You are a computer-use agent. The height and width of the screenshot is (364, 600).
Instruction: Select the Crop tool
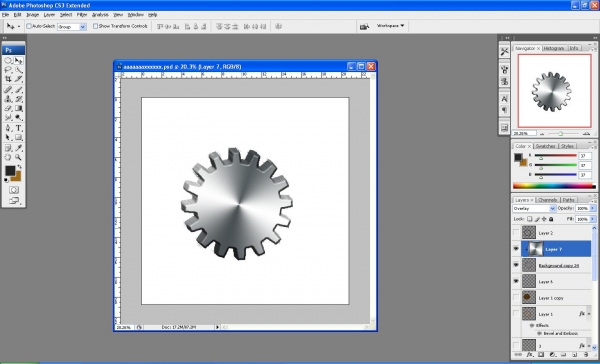(8, 79)
